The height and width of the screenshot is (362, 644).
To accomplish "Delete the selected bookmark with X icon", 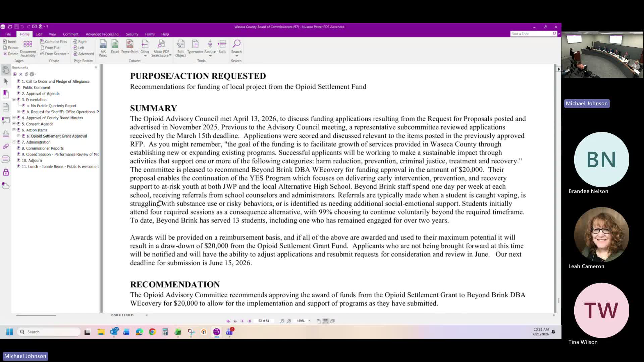I will [x=20, y=74].
